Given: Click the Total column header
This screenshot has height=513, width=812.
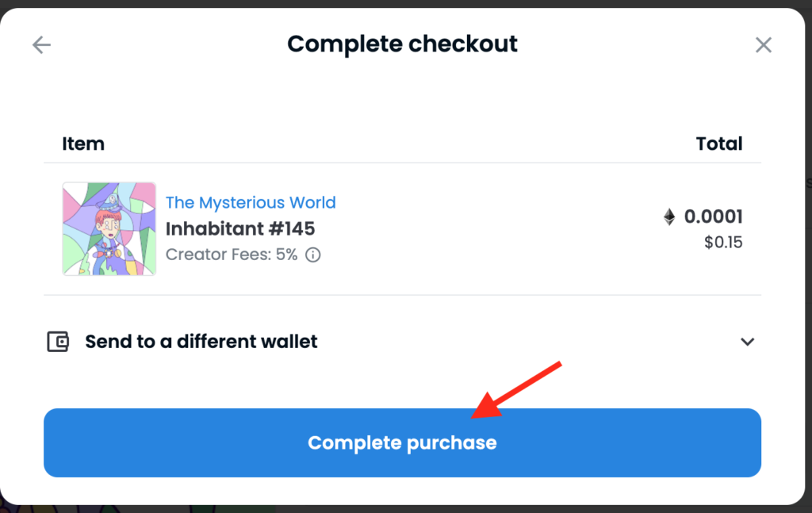Looking at the screenshot, I should tap(719, 144).
